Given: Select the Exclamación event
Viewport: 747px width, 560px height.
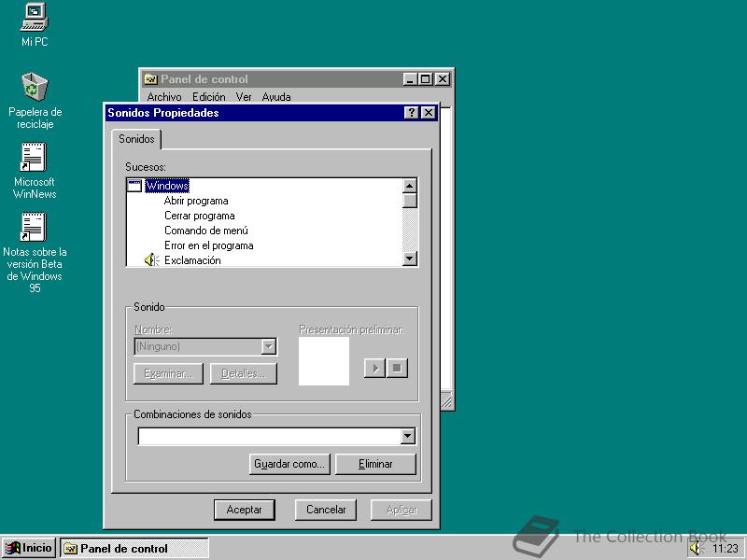Looking at the screenshot, I should [x=192, y=260].
